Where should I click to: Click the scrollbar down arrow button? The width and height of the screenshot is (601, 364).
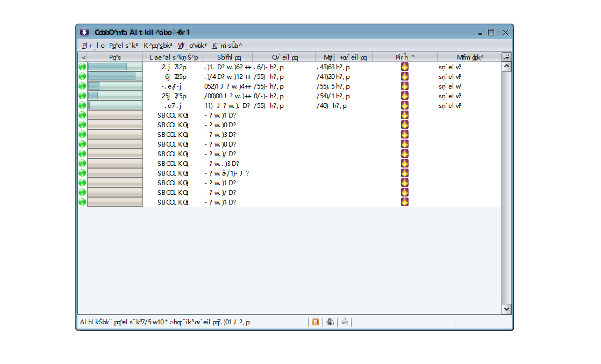coord(506,309)
